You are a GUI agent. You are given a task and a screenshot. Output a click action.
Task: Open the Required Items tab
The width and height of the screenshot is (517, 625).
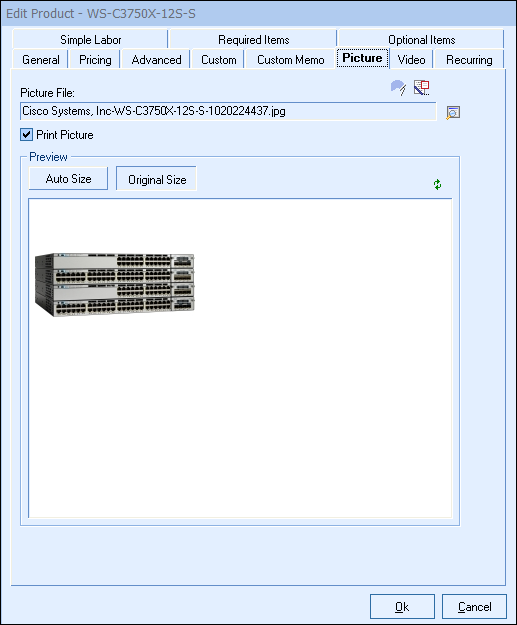[x=254, y=40]
